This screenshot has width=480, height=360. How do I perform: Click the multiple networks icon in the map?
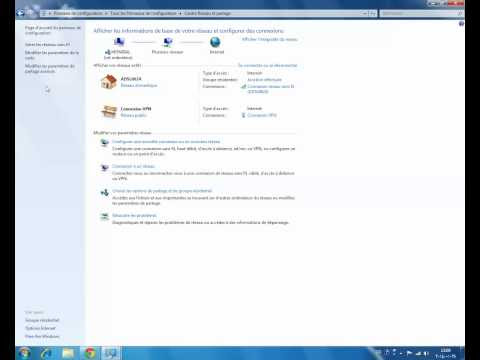tap(168, 42)
